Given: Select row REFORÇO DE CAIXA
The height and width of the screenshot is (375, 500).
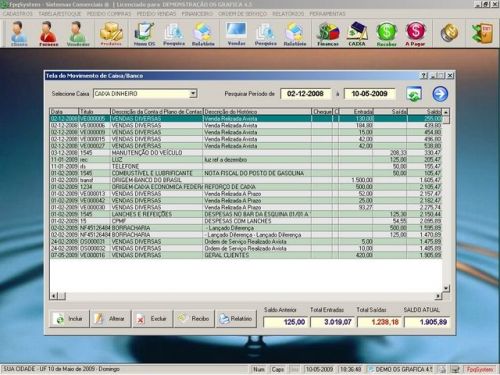Looking at the screenshot, I should pos(246,187).
